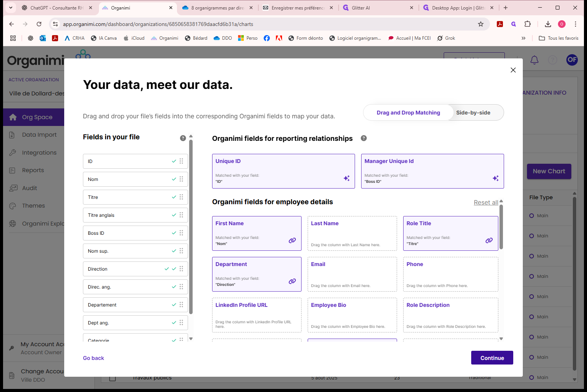The width and height of the screenshot is (587, 392).
Task: Open Reports in sidebar
Action: click(x=34, y=170)
